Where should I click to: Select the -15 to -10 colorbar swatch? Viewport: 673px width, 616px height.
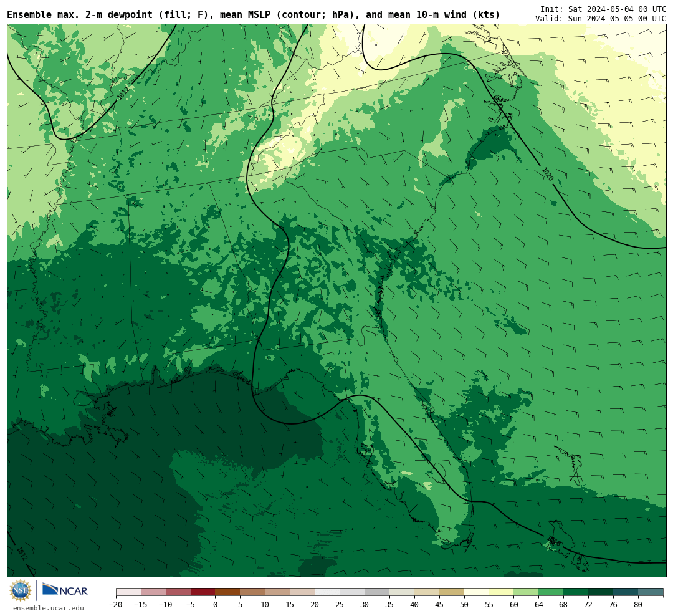[153, 592]
